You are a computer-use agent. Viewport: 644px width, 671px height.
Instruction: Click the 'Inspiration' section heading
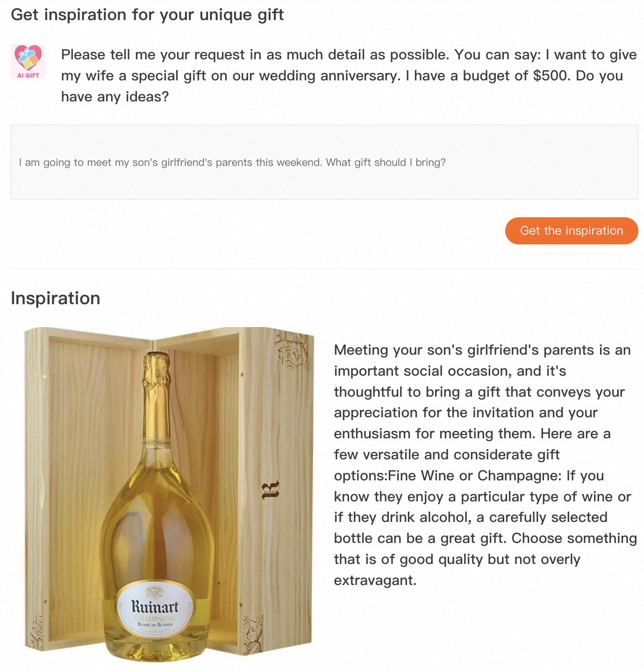tap(56, 298)
